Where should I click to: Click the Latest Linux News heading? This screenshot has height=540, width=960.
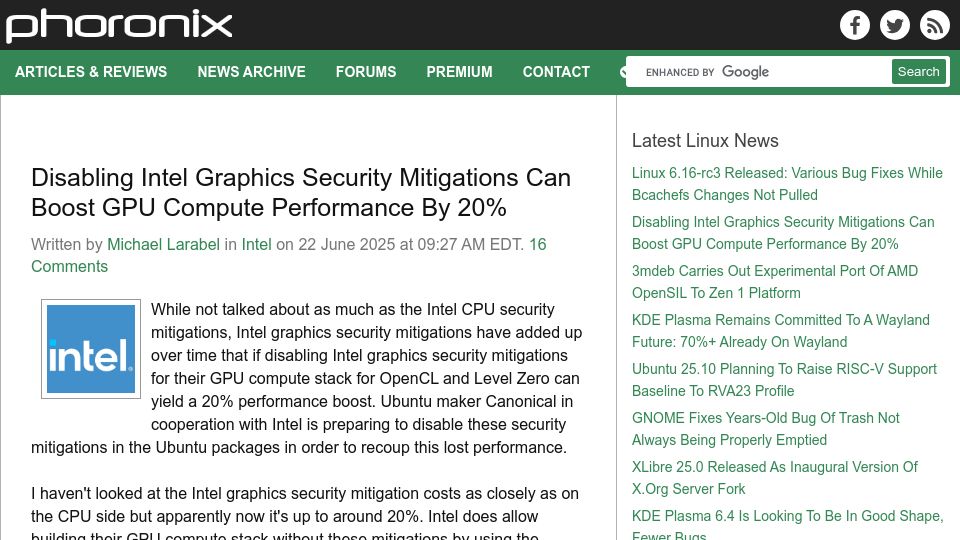(705, 140)
